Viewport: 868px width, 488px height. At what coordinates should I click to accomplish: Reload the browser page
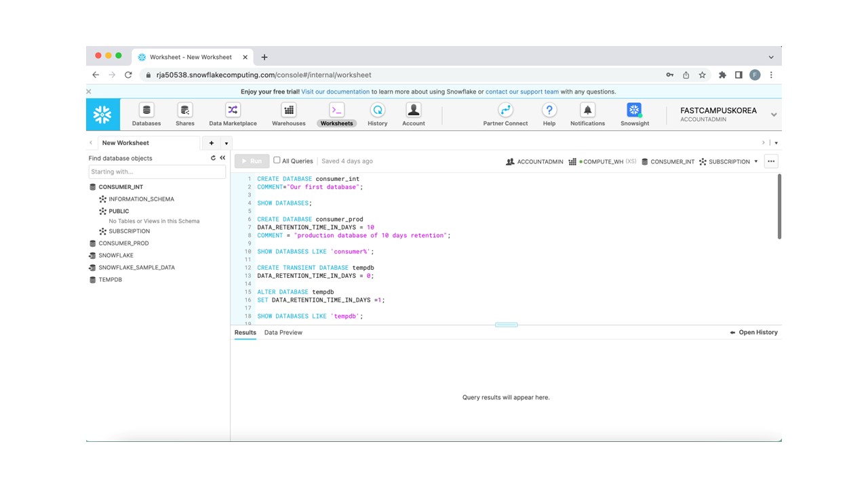pos(128,75)
